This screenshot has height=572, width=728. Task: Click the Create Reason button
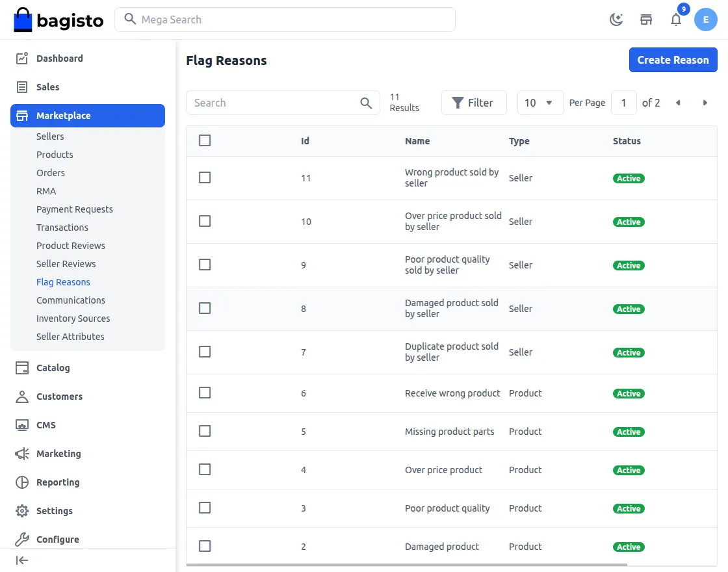pyautogui.click(x=673, y=59)
